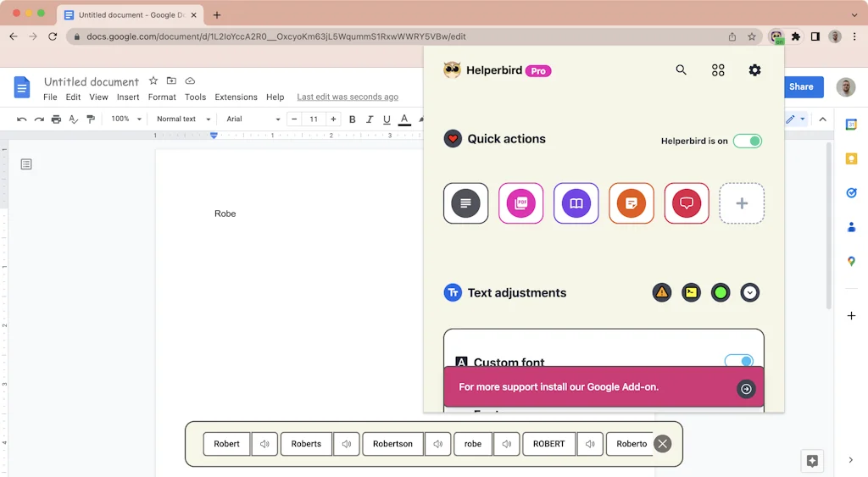Toggle bold formatting in Docs toolbar
868x477 pixels.
tap(353, 119)
